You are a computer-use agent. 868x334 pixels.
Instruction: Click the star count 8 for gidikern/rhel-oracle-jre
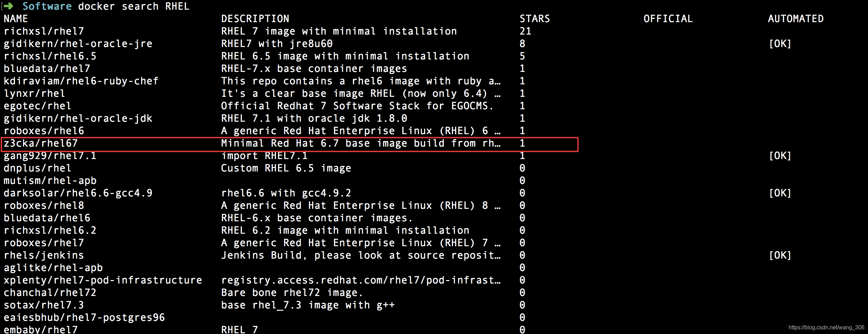coord(522,44)
